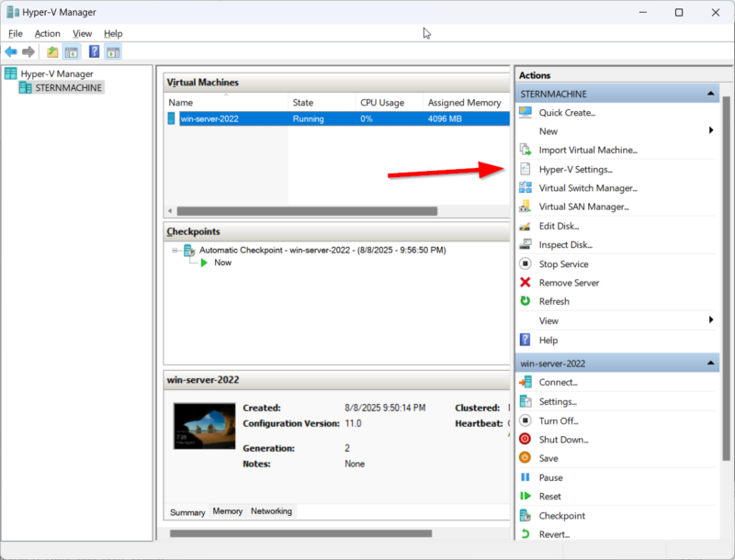Switch to the Summary tab
The height and width of the screenshot is (560, 735).
[x=187, y=512]
